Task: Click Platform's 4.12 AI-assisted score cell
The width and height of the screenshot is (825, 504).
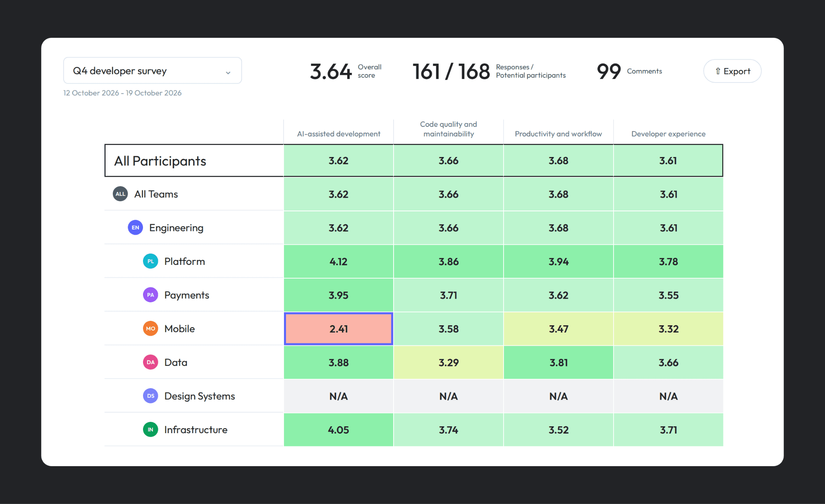Action: pos(338,262)
